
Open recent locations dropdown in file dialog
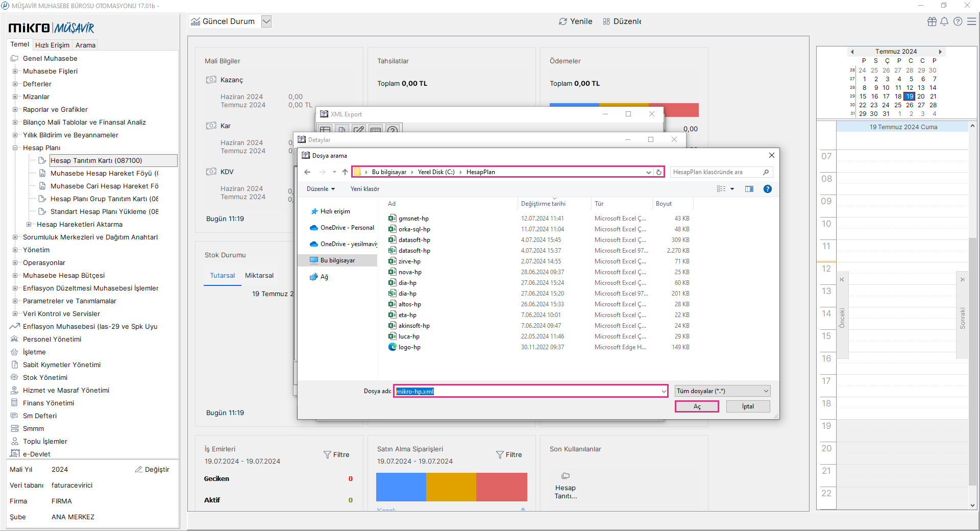(x=334, y=172)
